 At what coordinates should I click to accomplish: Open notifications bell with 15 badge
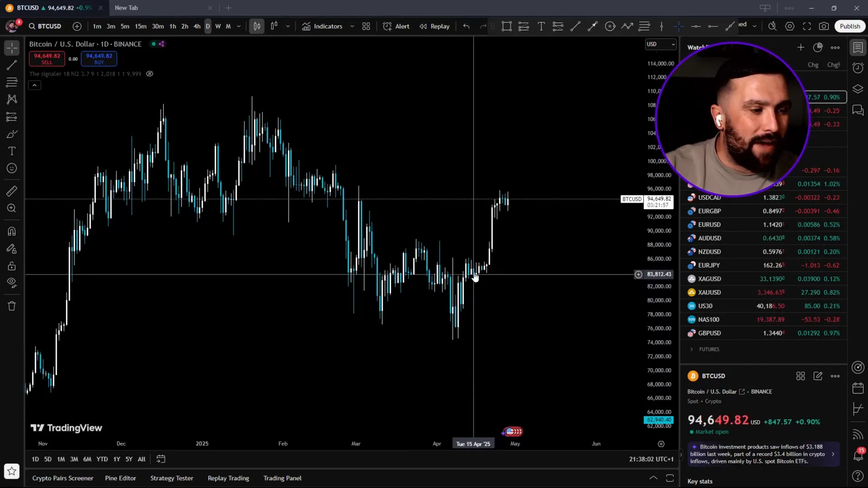(858, 455)
